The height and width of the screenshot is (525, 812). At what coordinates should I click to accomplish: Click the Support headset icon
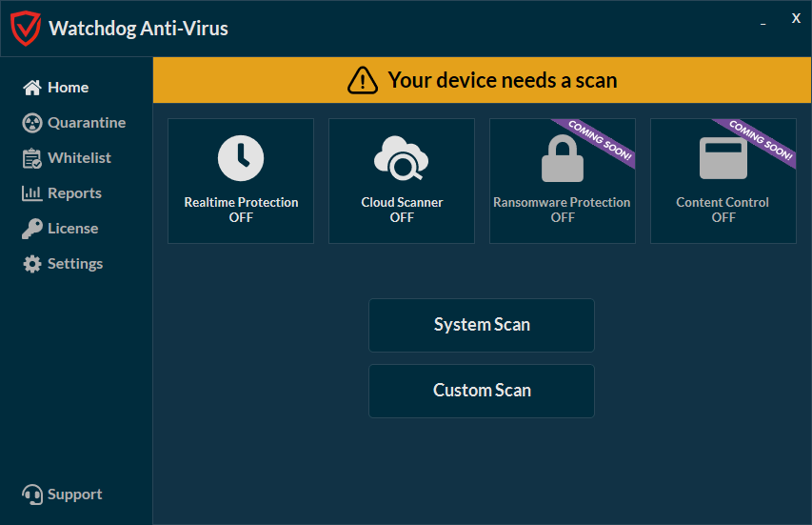pyautogui.click(x=32, y=495)
